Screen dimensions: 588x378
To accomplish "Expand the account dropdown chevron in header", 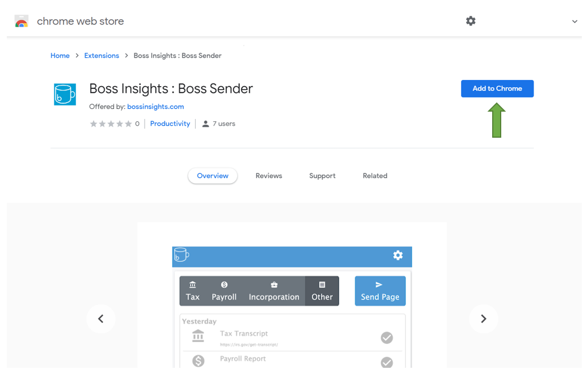I will click(x=574, y=22).
